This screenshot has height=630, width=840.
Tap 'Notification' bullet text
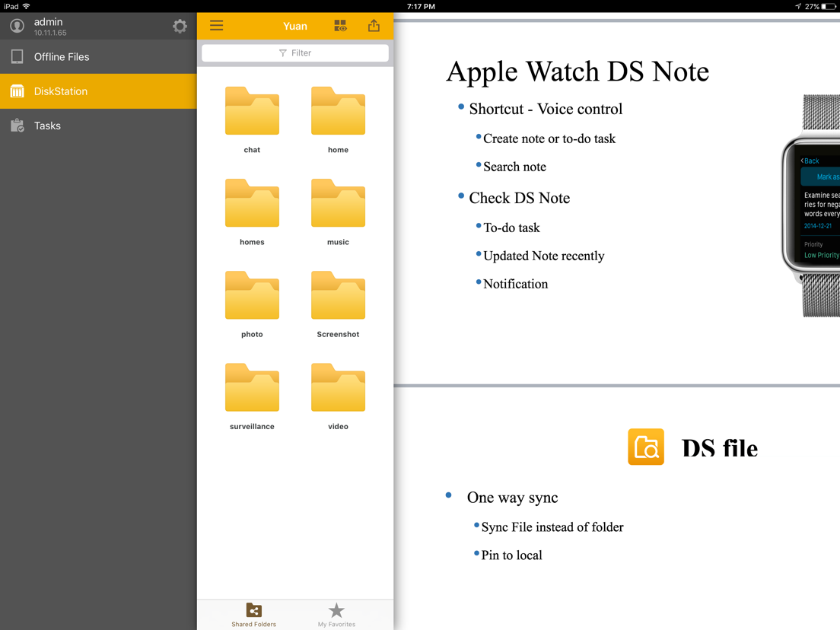[x=515, y=284]
